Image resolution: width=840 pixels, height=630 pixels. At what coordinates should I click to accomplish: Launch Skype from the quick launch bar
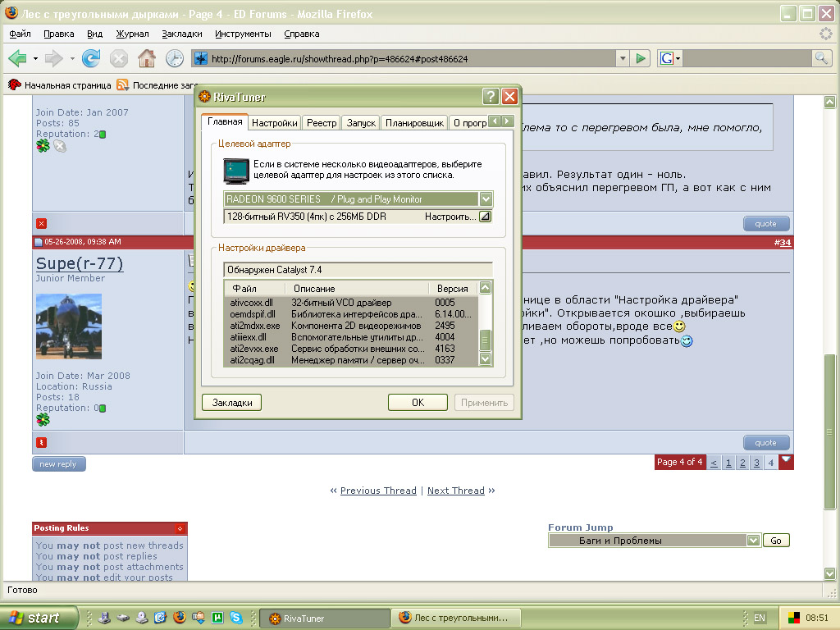236,618
